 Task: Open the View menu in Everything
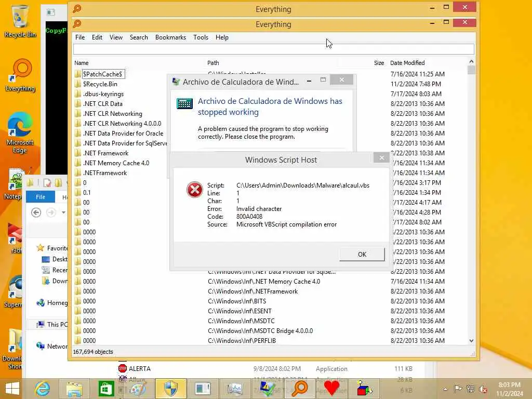(116, 37)
